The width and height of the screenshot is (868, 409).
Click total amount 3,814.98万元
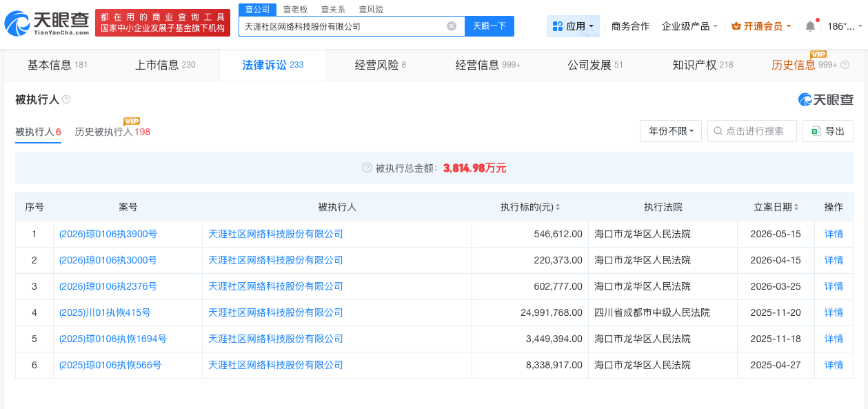(474, 168)
